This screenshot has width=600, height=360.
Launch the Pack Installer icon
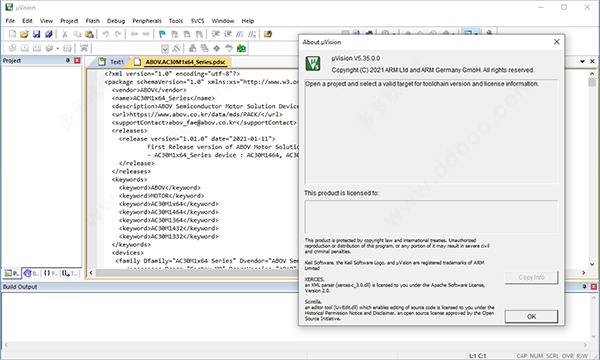tap(241, 48)
